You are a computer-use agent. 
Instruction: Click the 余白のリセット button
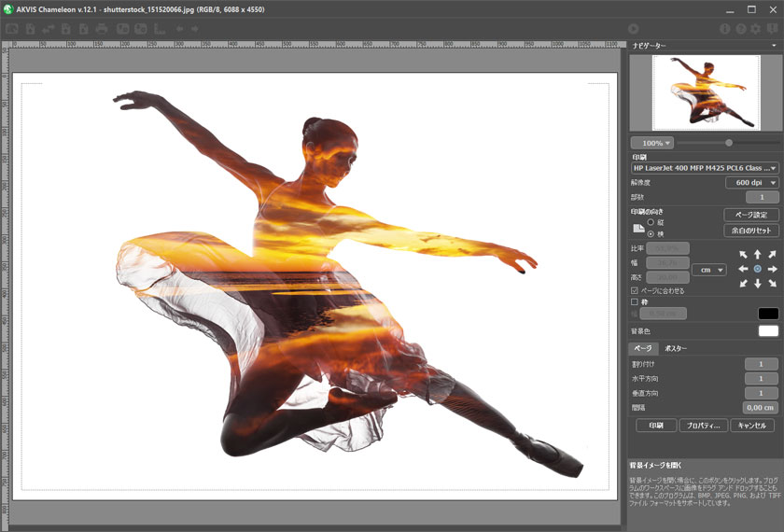(x=751, y=231)
